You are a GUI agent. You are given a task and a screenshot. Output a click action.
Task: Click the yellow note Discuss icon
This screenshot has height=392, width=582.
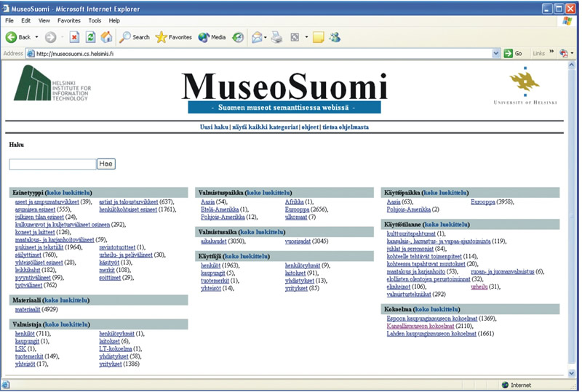(x=319, y=37)
